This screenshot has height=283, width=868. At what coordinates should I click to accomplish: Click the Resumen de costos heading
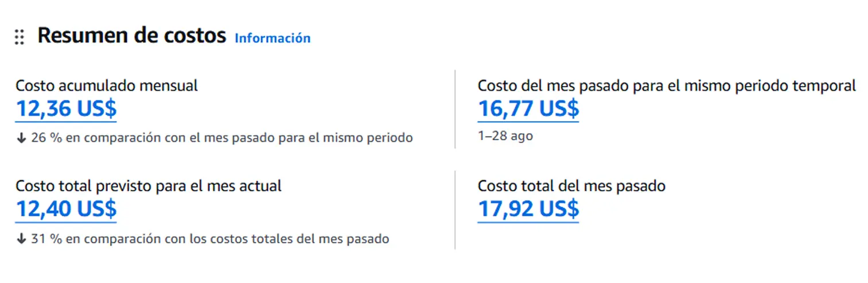(131, 36)
